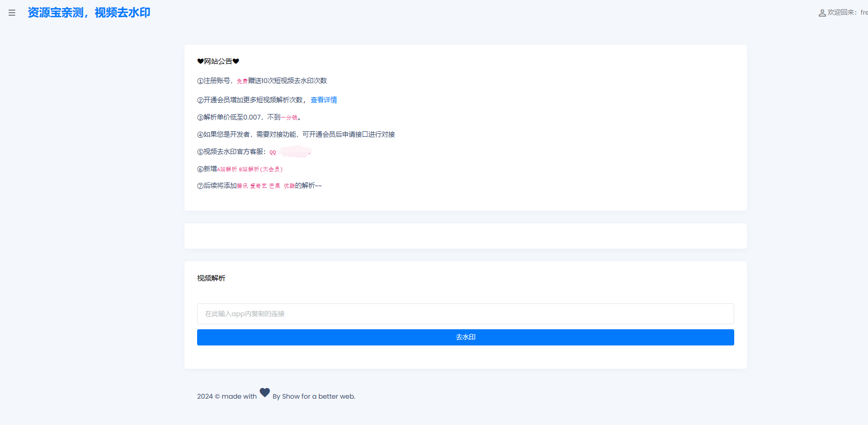
Task: Click the 资源宝亲测,视频去水印 site title
Action: pos(89,13)
